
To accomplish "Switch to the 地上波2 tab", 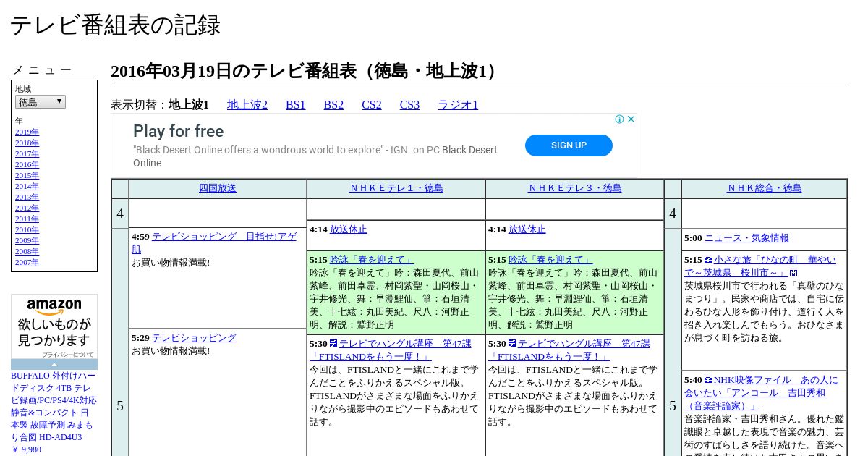I will [x=247, y=105].
